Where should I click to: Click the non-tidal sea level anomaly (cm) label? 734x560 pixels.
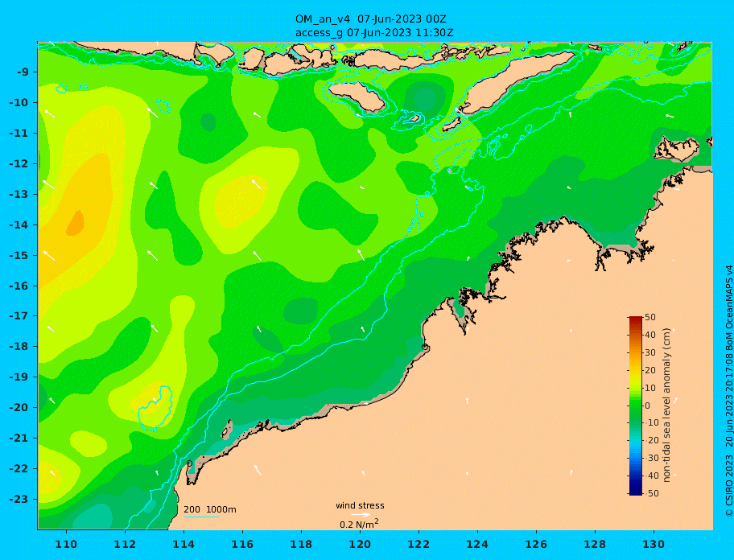(x=666, y=405)
